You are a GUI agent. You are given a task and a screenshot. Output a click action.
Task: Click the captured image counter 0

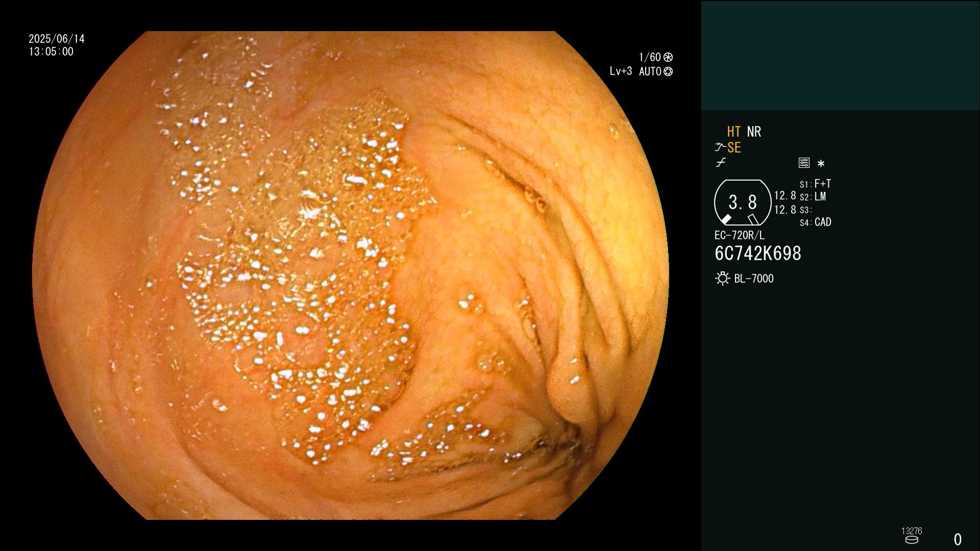pyautogui.click(x=958, y=539)
